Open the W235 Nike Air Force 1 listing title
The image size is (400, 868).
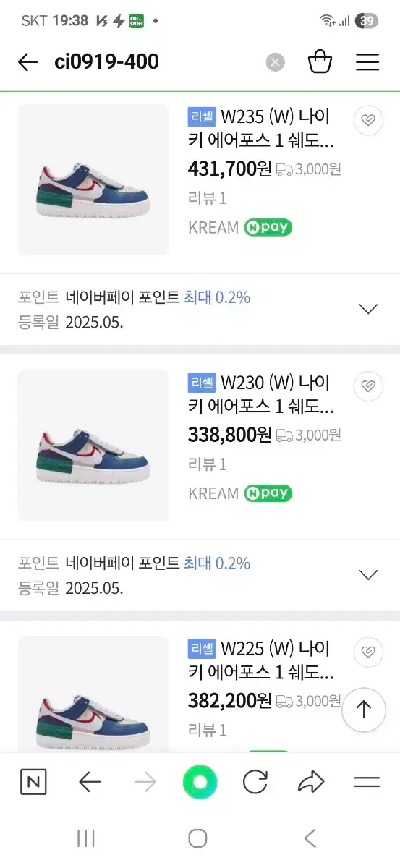(x=261, y=128)
